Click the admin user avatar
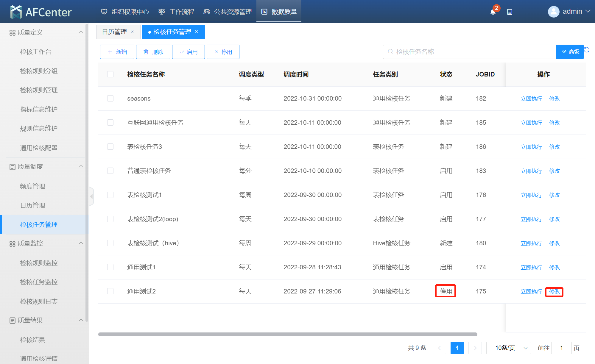The image size is (595, 364). pos(554,12)
